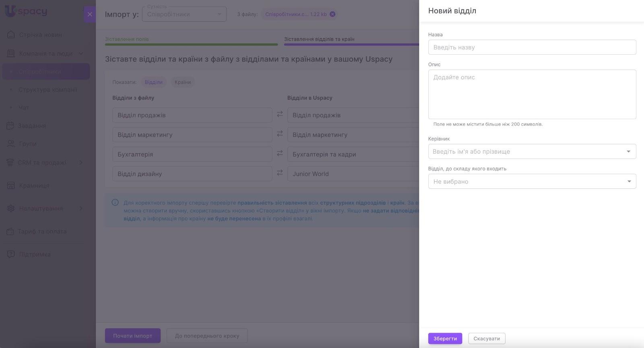This screenshot has width=644, height=348.
Task: Click the Tasks calendar icon in sidebar
Action: [10, 126]
